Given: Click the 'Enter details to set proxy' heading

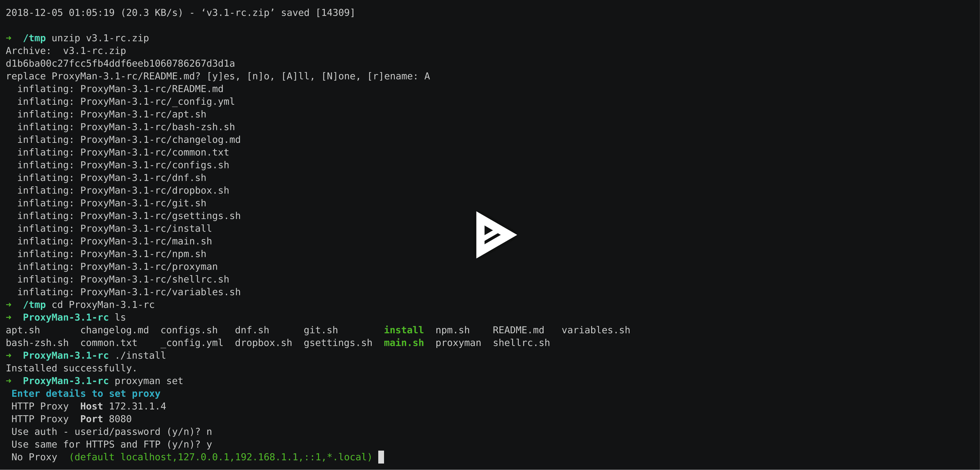Looking at the screenshot, I should pos(85,393).
